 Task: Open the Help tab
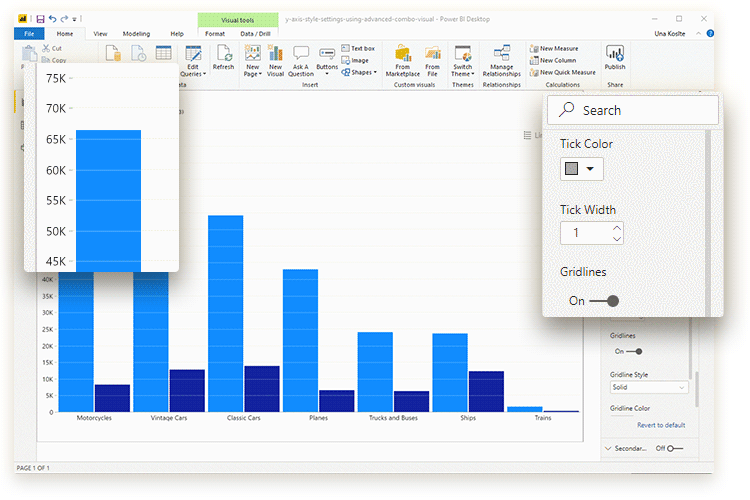[x=177, y=33]
